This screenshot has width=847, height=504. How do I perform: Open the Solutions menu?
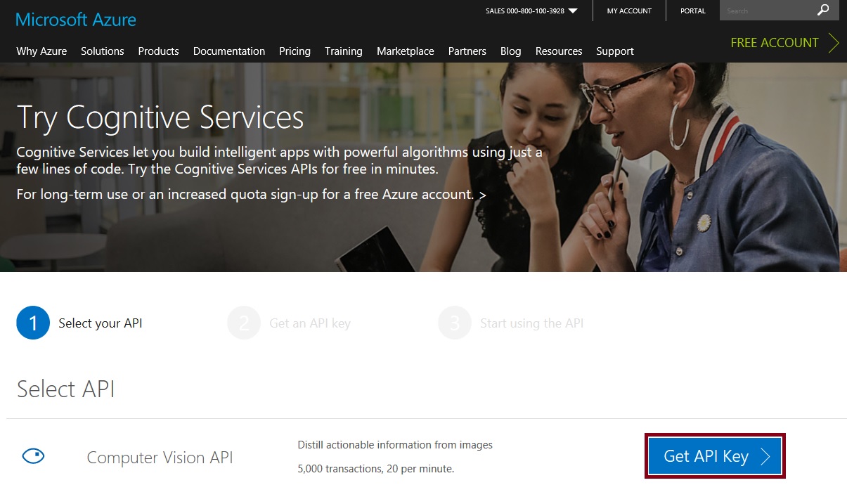click(x=102, y=51)
